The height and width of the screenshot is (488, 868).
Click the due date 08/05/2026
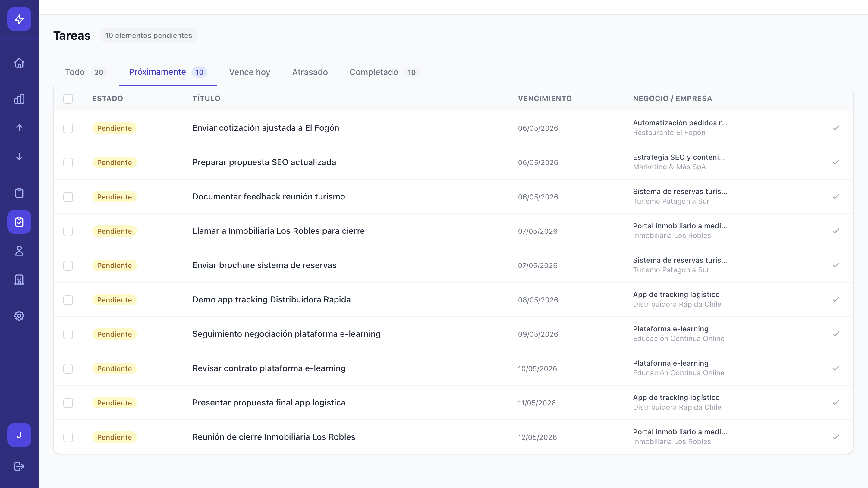pyautogui.click(x=538, y=300)
